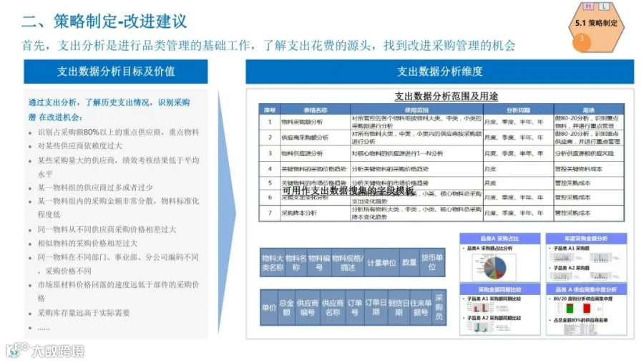Click the small L box above the hexagon
This screenshot has width=644, height=363.
point(604,6)
